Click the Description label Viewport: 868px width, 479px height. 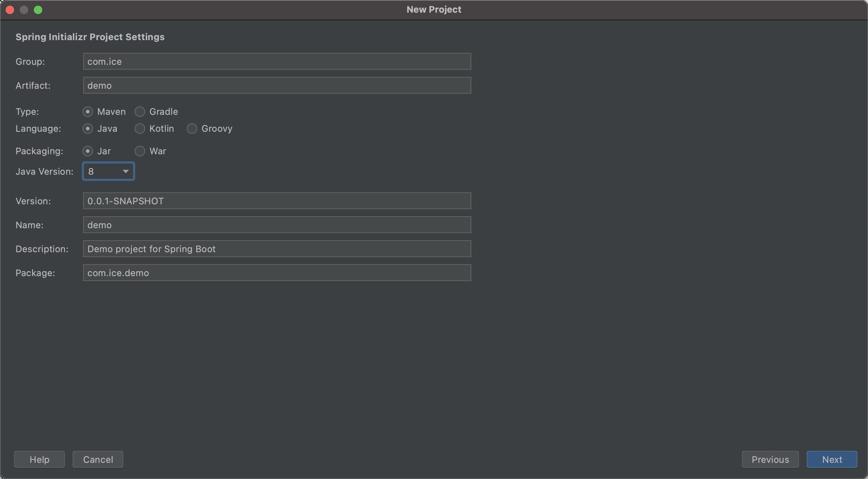pos(42,249)
